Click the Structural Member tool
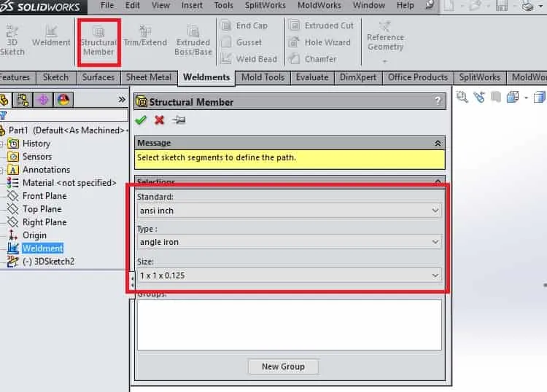This screenshot has width=547, height=392. (98, 42)
